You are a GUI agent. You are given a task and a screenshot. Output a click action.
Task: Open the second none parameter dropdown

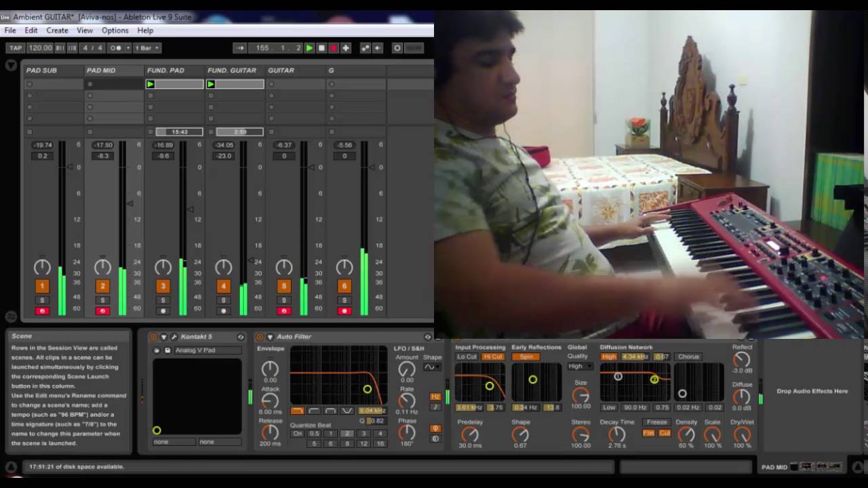[x=220, y=442]
